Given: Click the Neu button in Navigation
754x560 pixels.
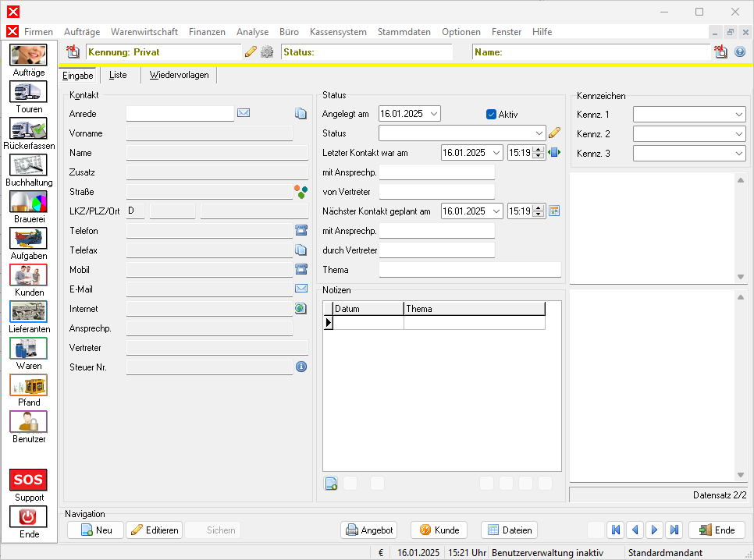Looking at the screenshot, I should [96, 530].
